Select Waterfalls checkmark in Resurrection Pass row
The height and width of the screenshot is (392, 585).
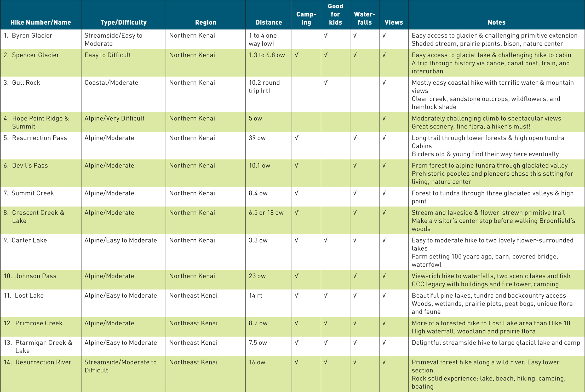355,138
